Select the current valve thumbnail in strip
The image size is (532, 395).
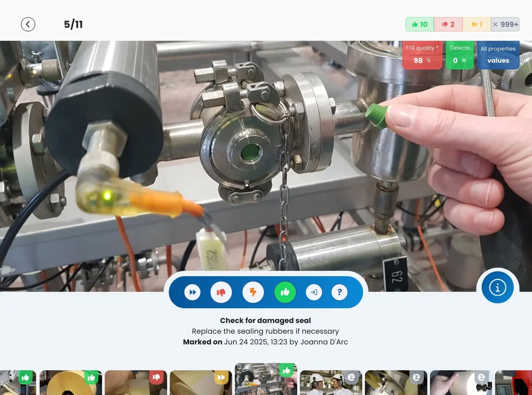click(x=266, y=379)
